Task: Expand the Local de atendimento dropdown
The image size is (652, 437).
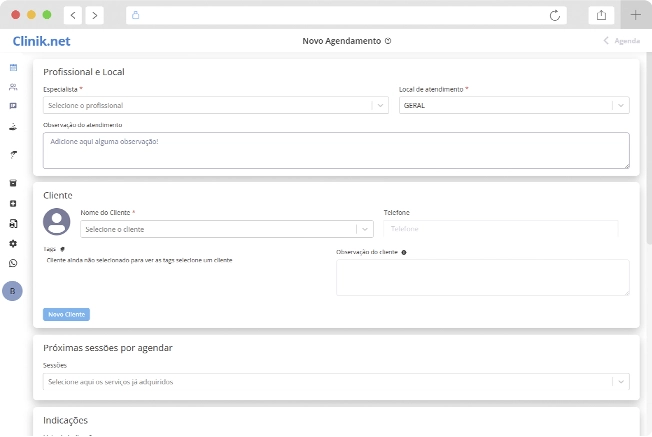Action: point(513,105)
